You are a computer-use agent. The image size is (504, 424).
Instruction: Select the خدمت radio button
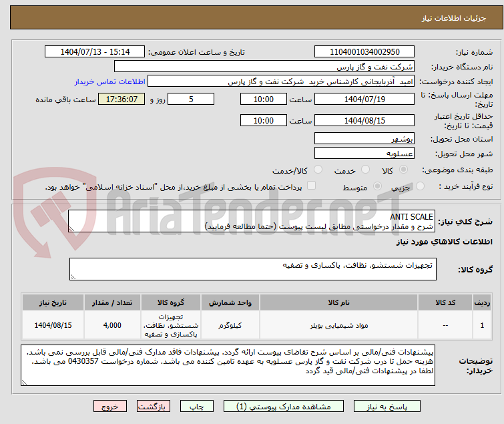365,170
